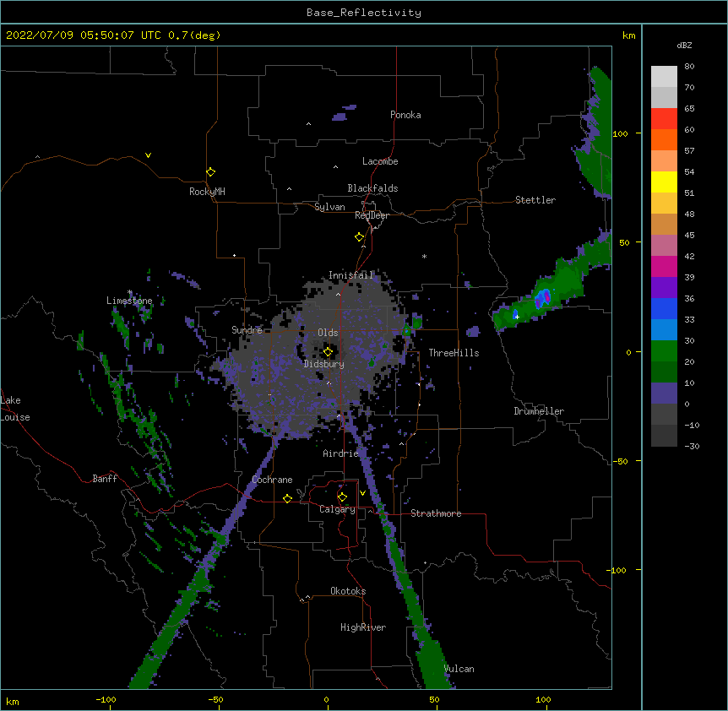The width and height of the screenshot is (728, 711).
Task: Click the Banff town label
Action: click(105, 479)
